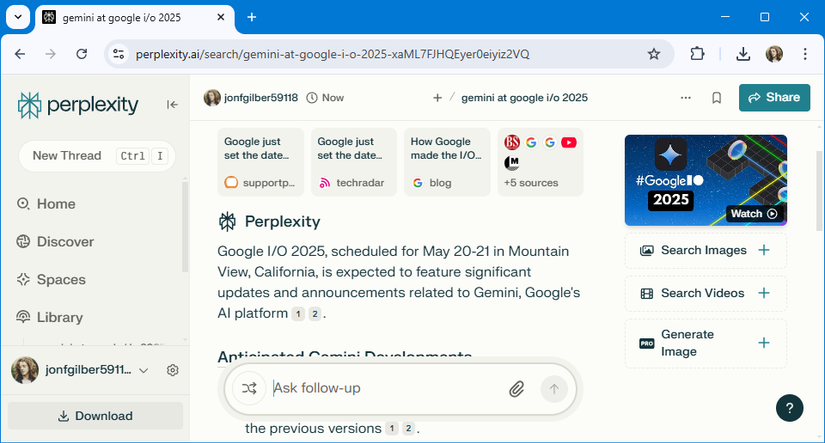
Task: Expand Search Videos with plus
Action: point(764,293)
